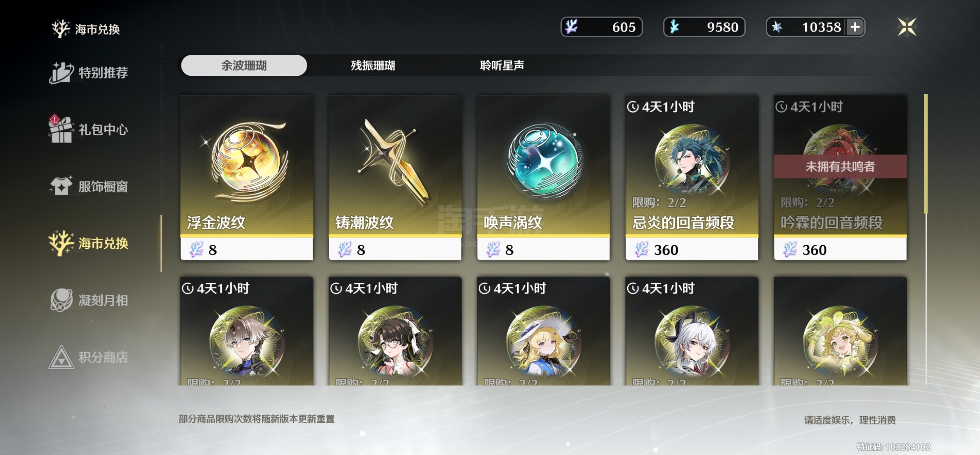Select the 余波珊瑚 tab
The width and height of the screenshot is (980, 455).
pos(244,65)
